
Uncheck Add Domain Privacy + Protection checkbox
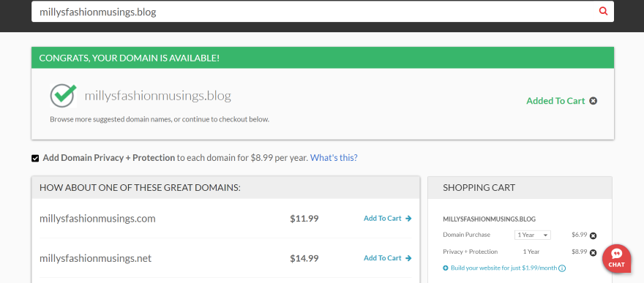click(35, 158)
